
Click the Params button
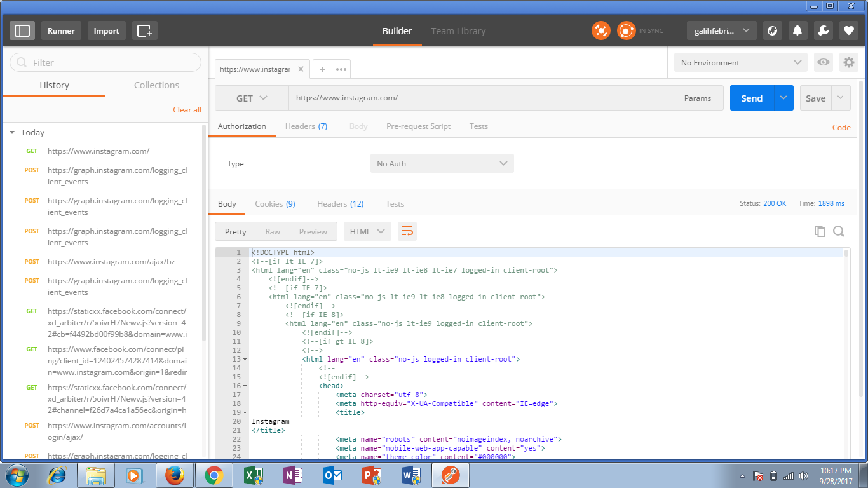[x=698, y=98]
